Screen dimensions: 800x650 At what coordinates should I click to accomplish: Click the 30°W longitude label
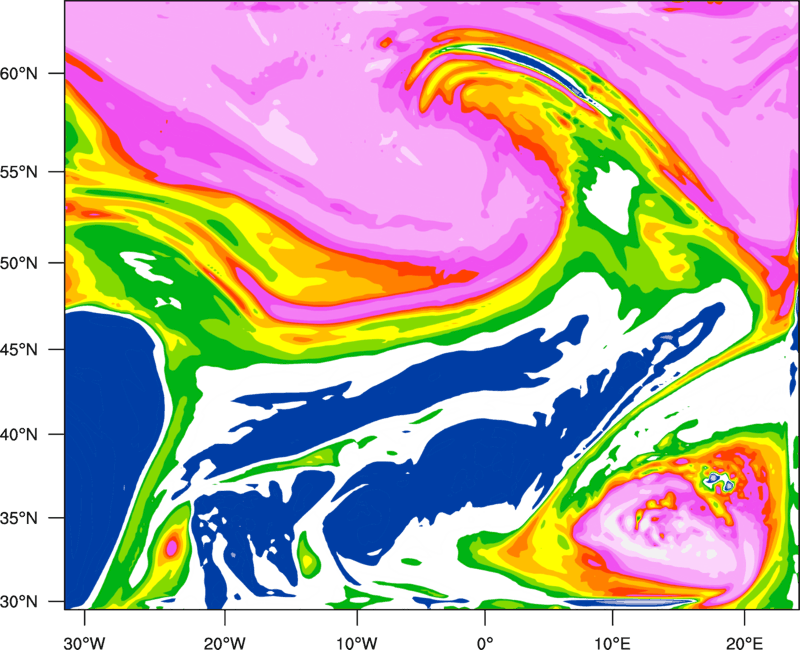(85, 643)
